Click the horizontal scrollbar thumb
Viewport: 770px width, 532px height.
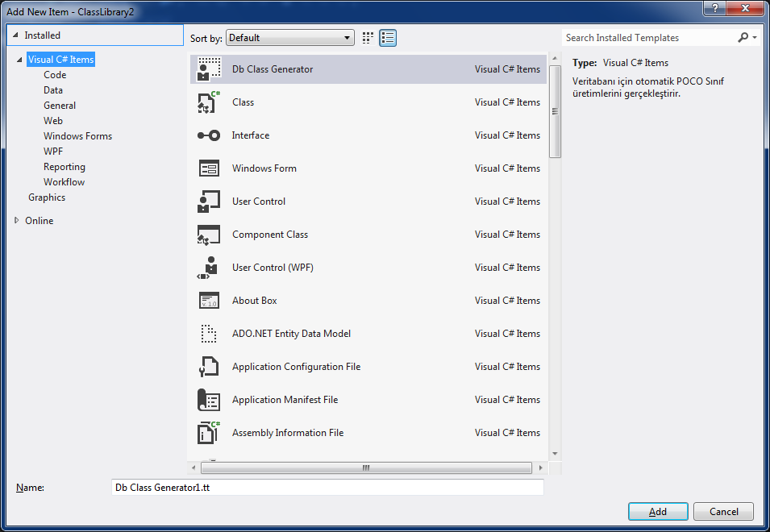point(366,468)
